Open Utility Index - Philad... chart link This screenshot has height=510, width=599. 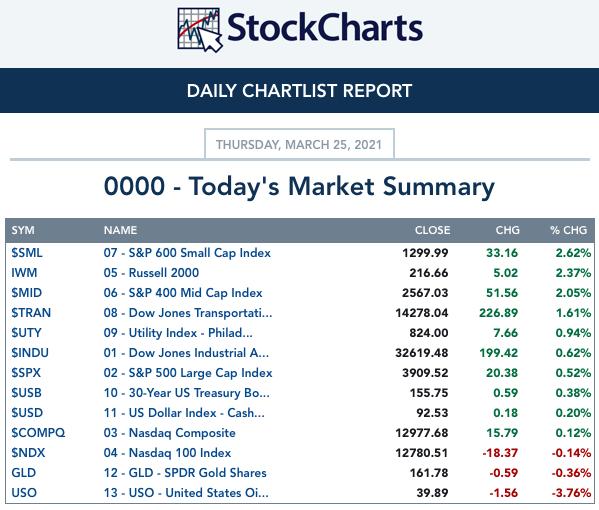click(178, 333)
